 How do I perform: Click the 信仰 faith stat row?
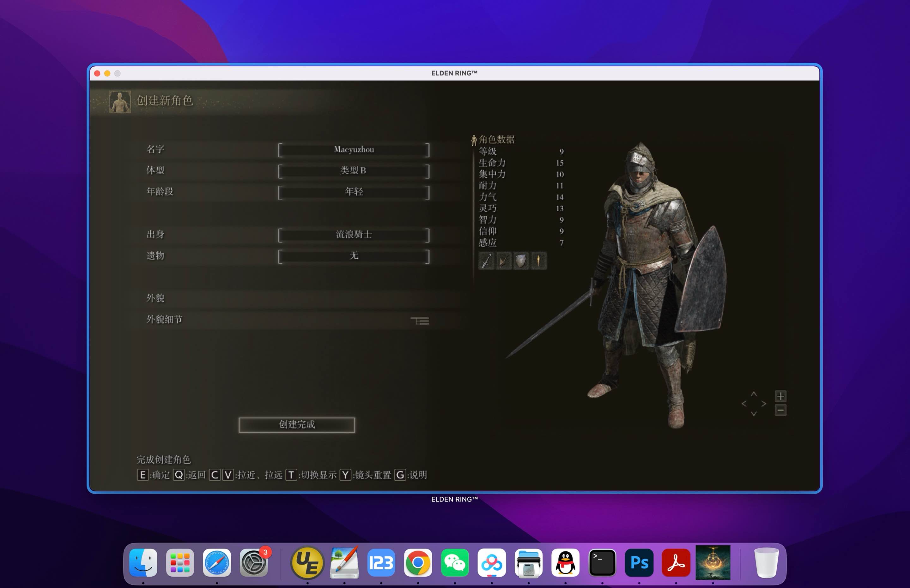pos(521,231)
